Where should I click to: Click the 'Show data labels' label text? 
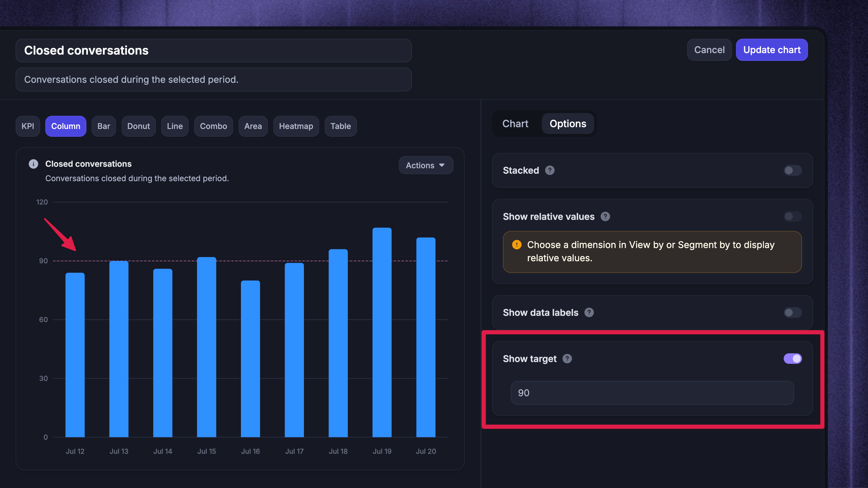pyautogui.click(x=540, y=313)
